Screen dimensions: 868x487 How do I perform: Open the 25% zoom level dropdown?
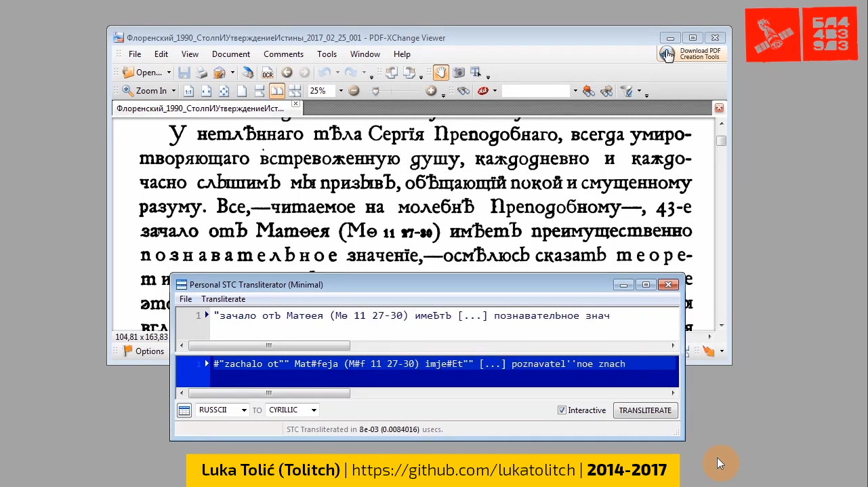pos(341,91)
